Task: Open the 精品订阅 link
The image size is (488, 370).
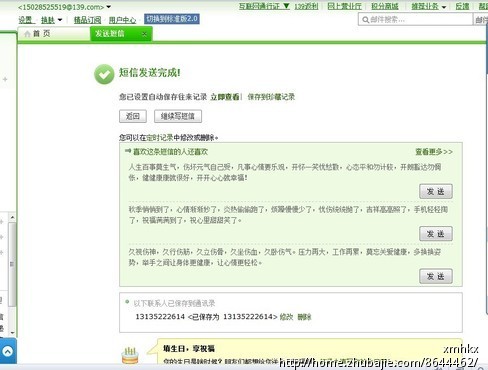Action: pyautogui.click(x=87, y=20)
